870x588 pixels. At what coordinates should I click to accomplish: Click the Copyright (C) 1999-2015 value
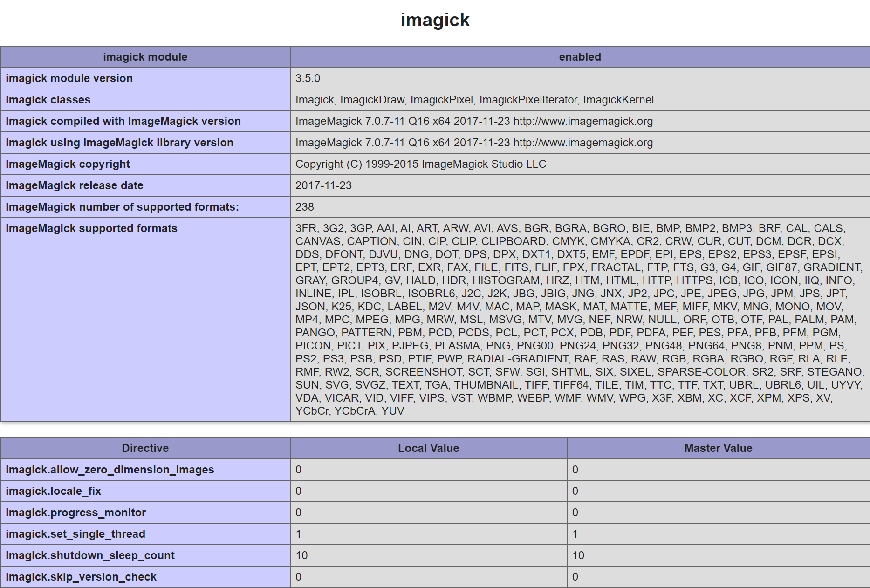421,164
